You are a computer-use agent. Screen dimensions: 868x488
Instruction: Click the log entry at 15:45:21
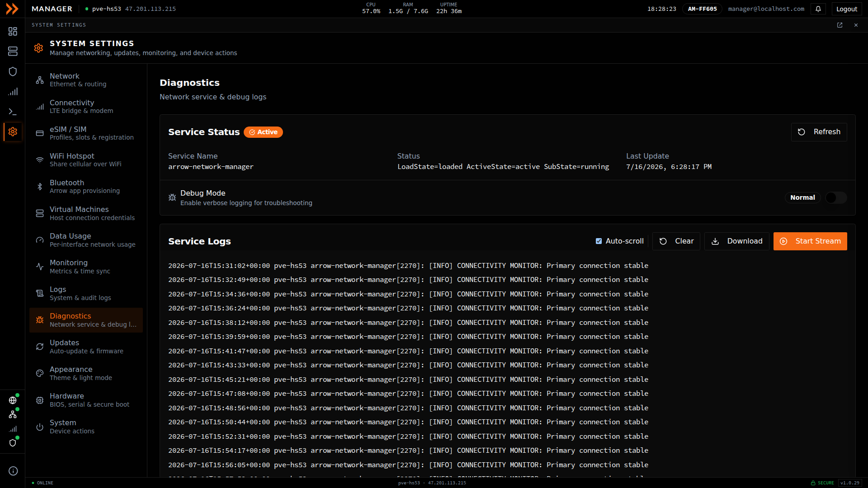point(408,380)
